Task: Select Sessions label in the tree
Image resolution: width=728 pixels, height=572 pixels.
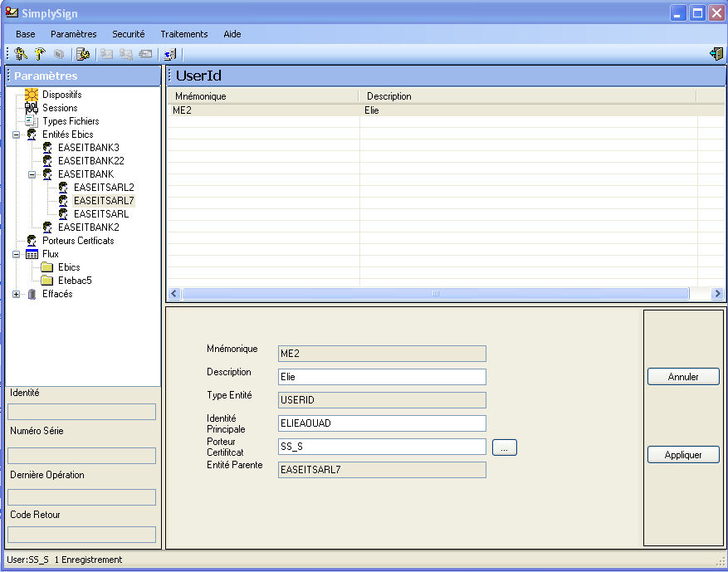Action: tap(60, 108)
